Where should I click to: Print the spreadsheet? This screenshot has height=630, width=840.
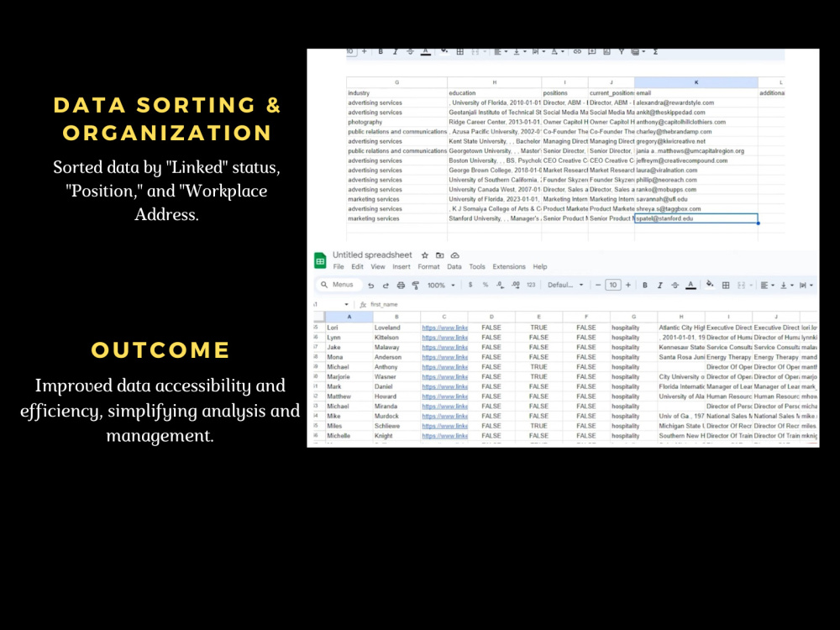pyautogui.click(x=400, y=286)
